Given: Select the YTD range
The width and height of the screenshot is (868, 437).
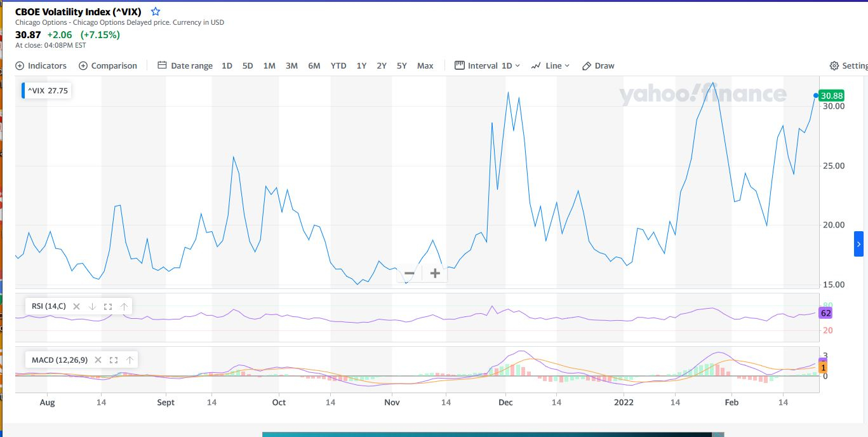Looking at the screenshot, I should click(x=338, y=65).
